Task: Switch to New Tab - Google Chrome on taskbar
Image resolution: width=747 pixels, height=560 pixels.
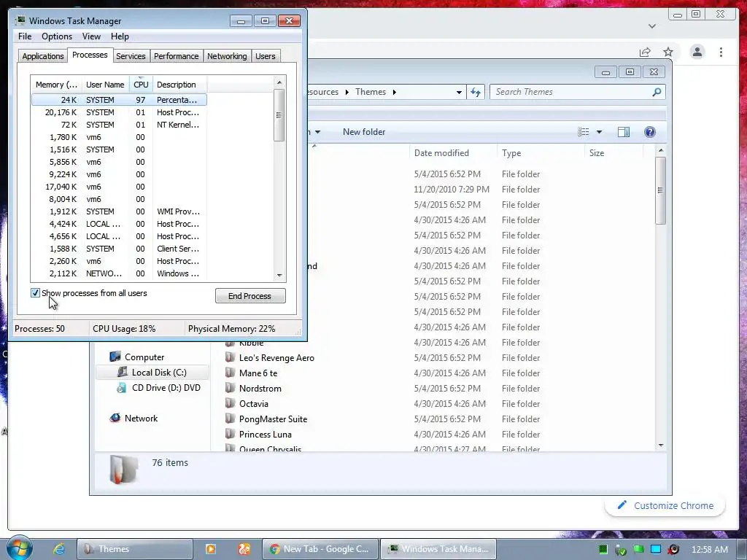Action: (320, 549)
